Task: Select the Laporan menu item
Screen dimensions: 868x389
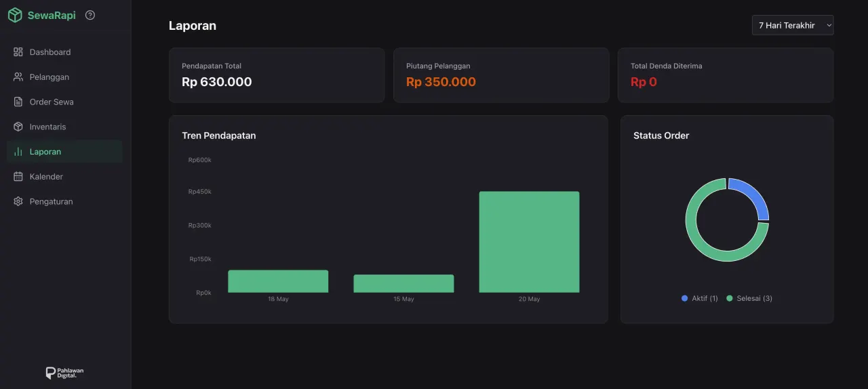Action: tap(64, 152)
